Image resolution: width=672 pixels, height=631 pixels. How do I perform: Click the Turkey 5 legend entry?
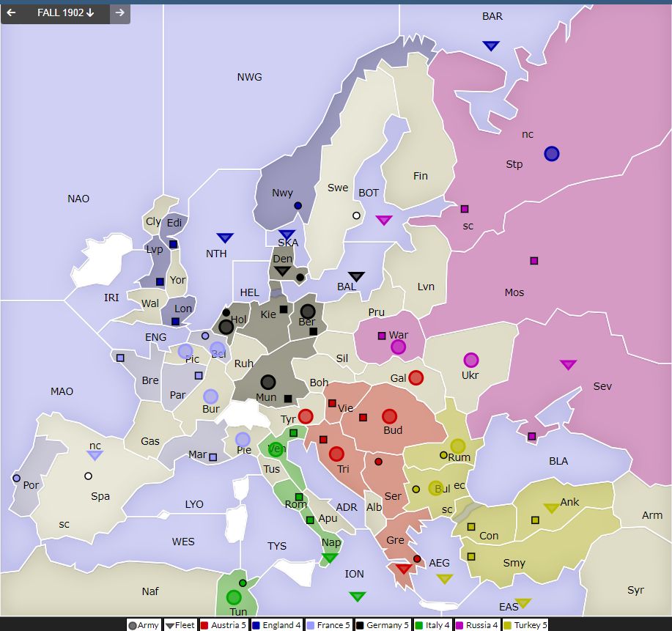525,625
